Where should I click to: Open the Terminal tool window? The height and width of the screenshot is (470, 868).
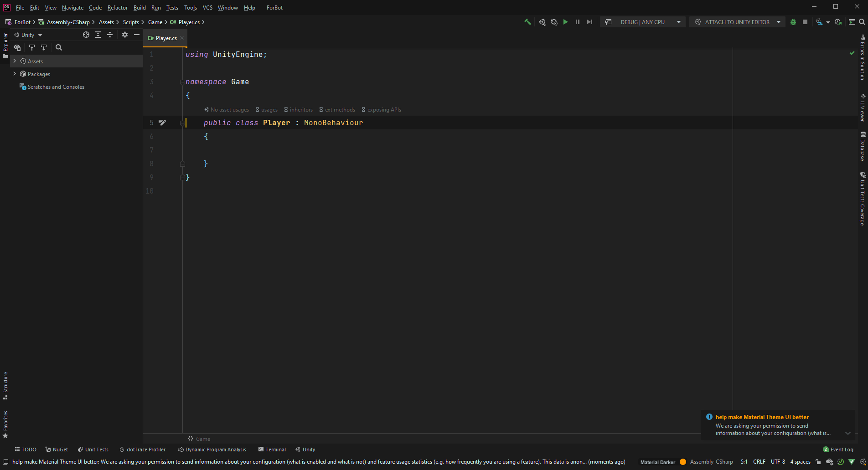272,450
